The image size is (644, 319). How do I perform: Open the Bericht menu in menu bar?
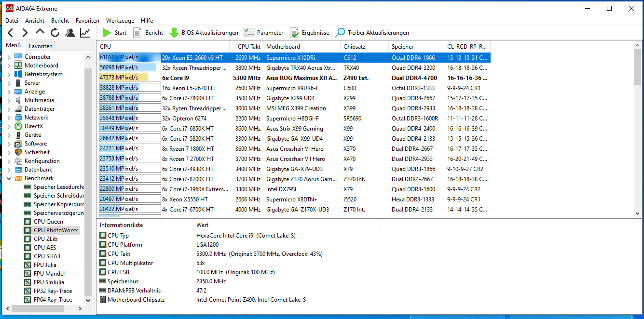[60, 21]
